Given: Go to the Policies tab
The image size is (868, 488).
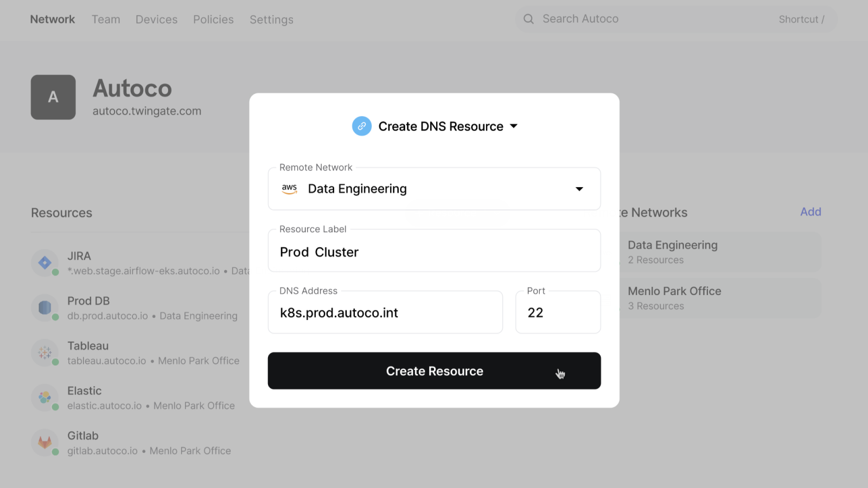Looking at the screenshot, I should coord(213,20).
